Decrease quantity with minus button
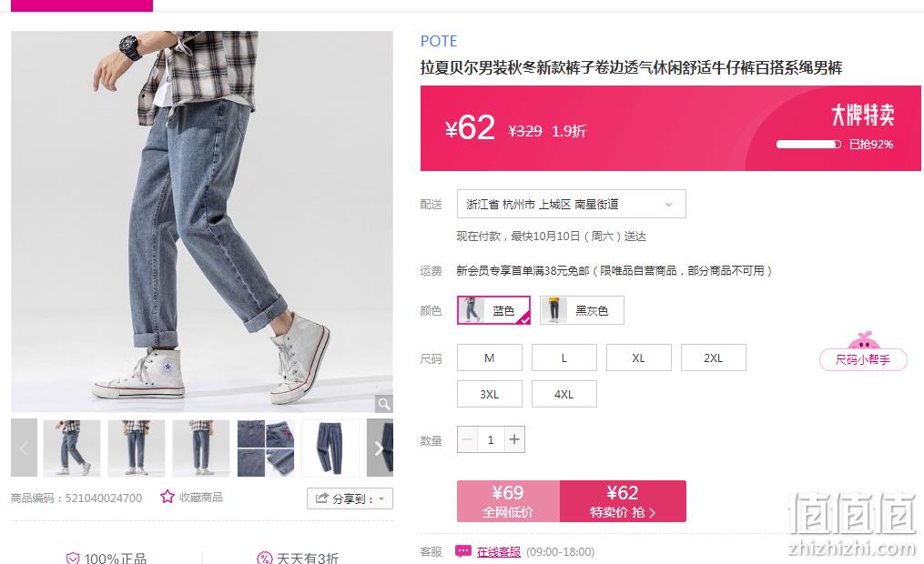Screen dimensions: 924x564 [x=467, y=439]
